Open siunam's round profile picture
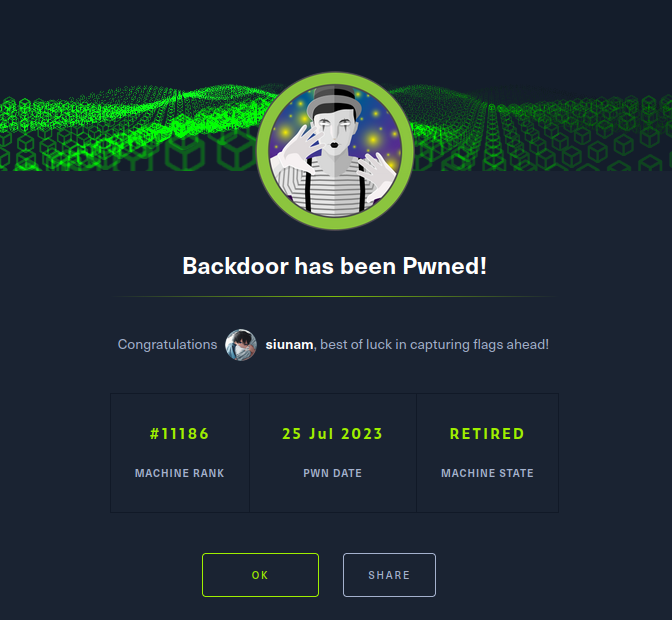This screenshot has width=672, height=620. pyautogui.click(x=241, y=345)
